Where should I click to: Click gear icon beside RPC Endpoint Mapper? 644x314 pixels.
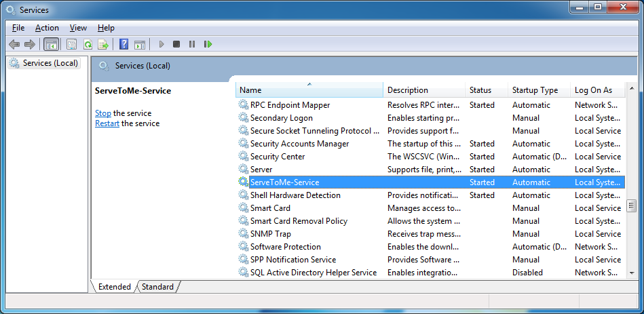(x=244, y=104)
